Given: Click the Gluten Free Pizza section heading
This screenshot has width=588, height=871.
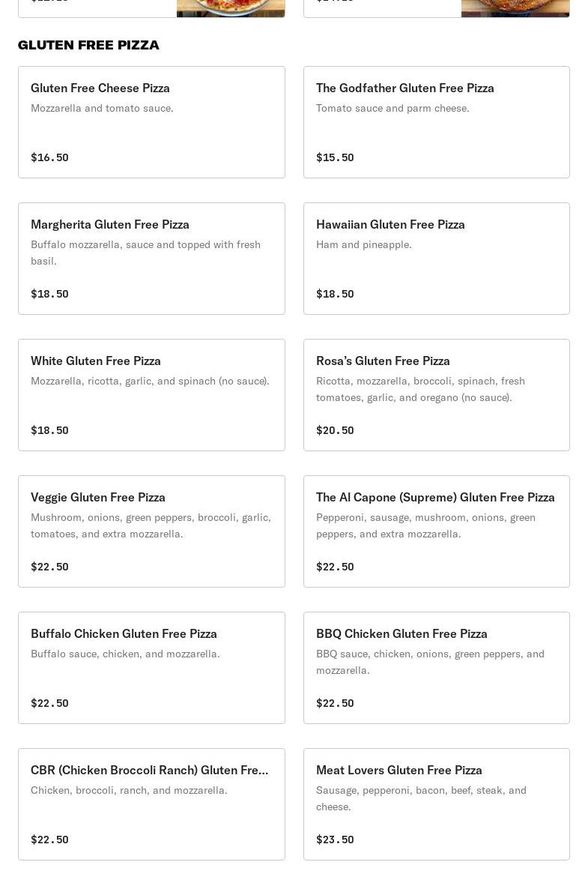Looking at the screenshot, I should tap(88, 45).
